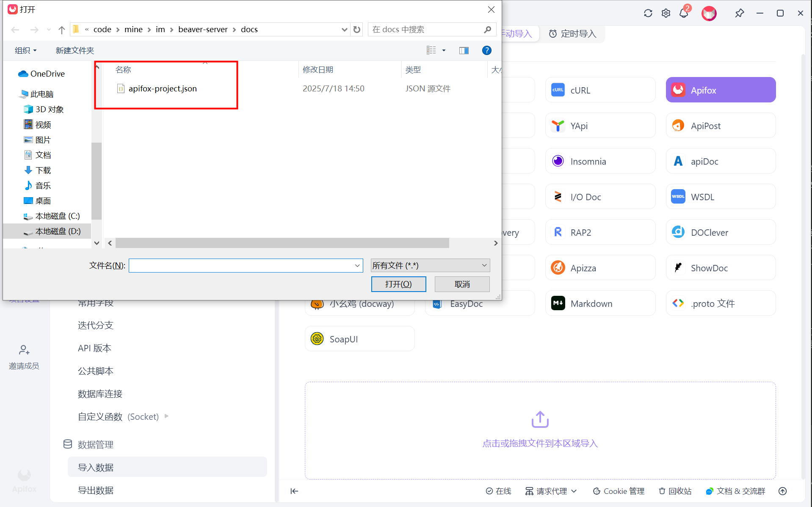Open 音乐 music folder in tree
The width and height of the screenshot is (812, 507).
[37, 185]
